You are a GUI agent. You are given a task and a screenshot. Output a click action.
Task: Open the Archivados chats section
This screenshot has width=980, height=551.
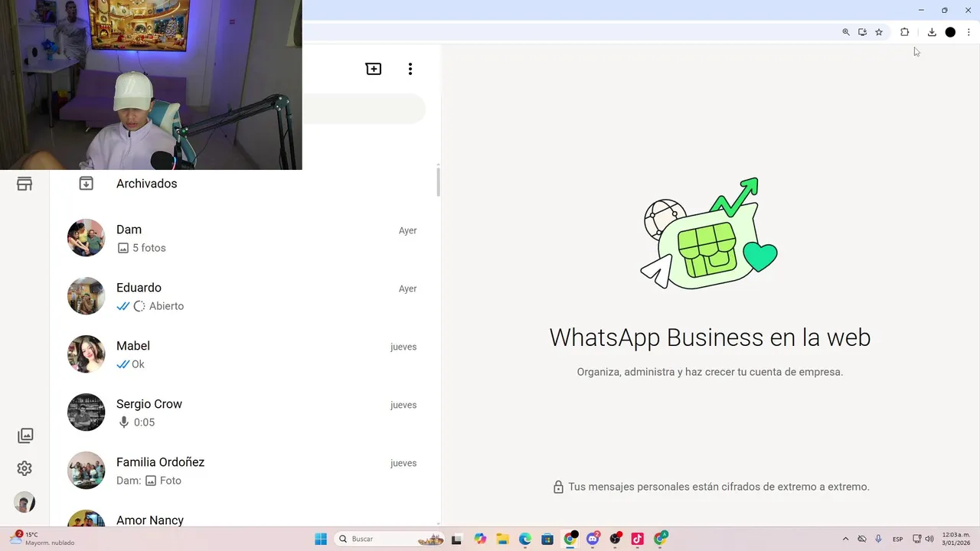245,184
